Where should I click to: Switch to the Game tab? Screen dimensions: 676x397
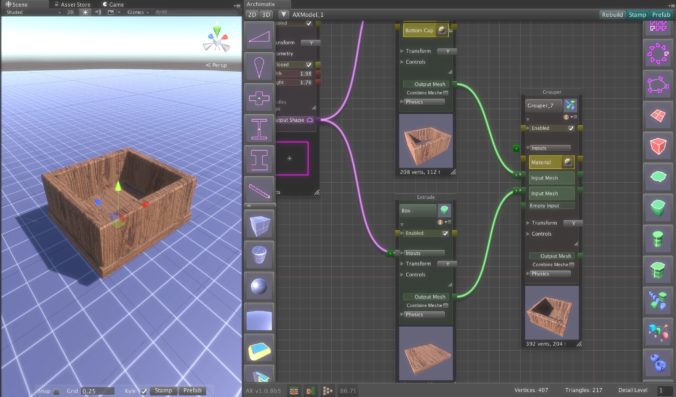point(113,4)
